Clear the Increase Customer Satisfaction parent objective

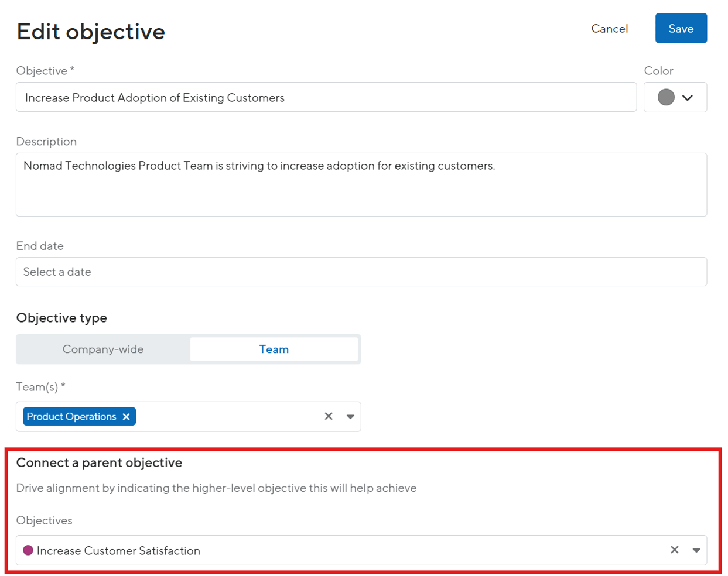[674, 550]
